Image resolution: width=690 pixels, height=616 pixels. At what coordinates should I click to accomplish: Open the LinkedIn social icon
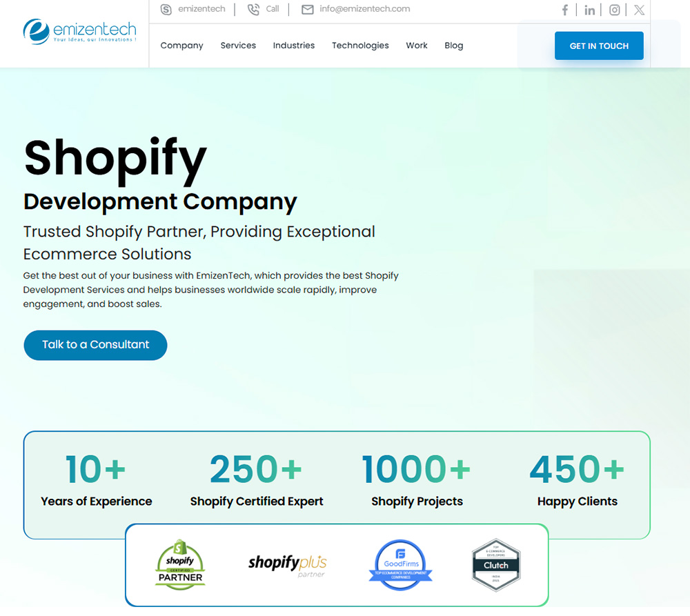[x=589, y=10]
